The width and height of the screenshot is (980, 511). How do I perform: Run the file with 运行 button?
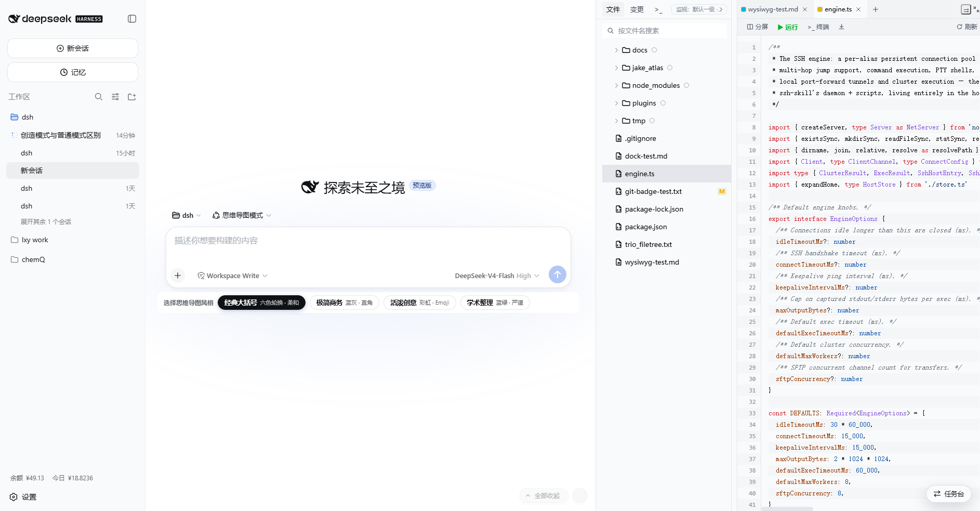point(788,27)
